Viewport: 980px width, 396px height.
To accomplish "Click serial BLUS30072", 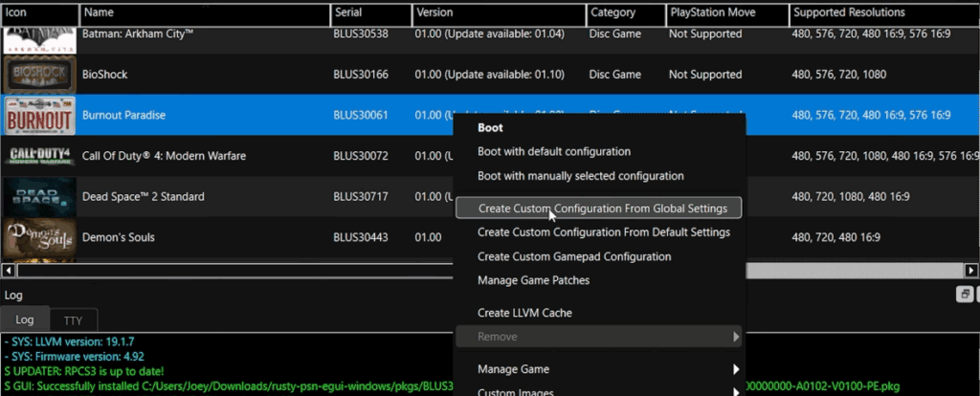I will (x=361, y=156).
